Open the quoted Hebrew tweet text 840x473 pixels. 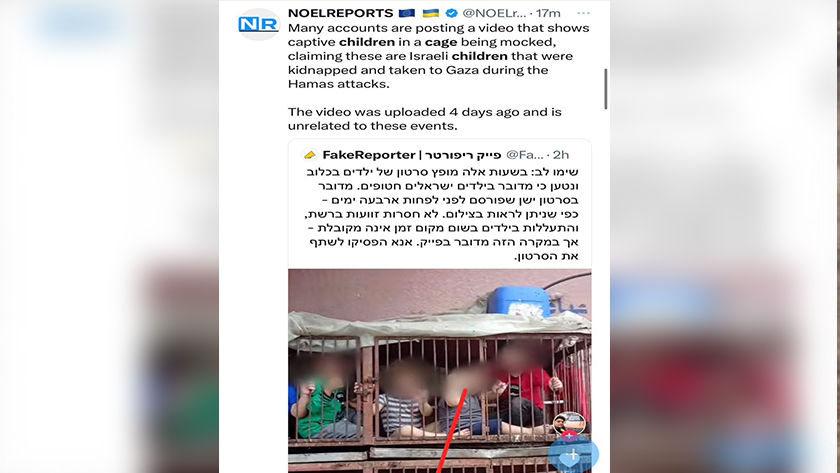tap(442, 214)
